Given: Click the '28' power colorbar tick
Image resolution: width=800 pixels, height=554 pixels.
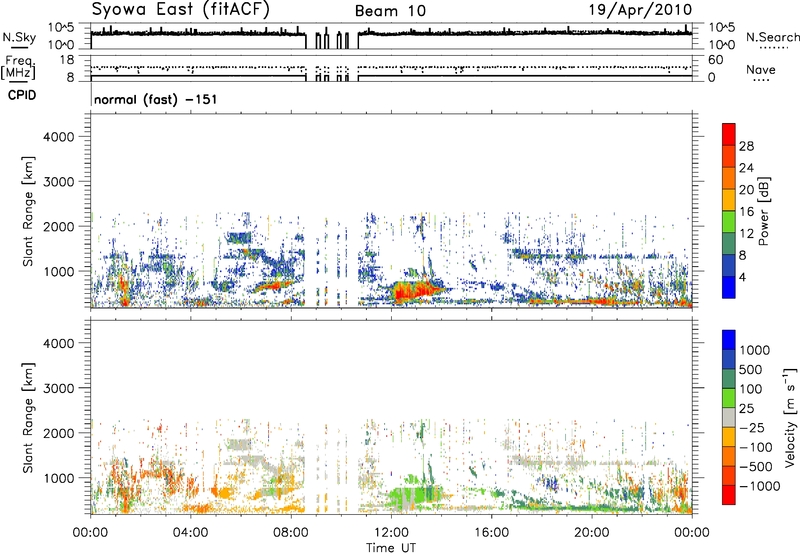Looking at the screenshot, I should (x=746, y=146).
